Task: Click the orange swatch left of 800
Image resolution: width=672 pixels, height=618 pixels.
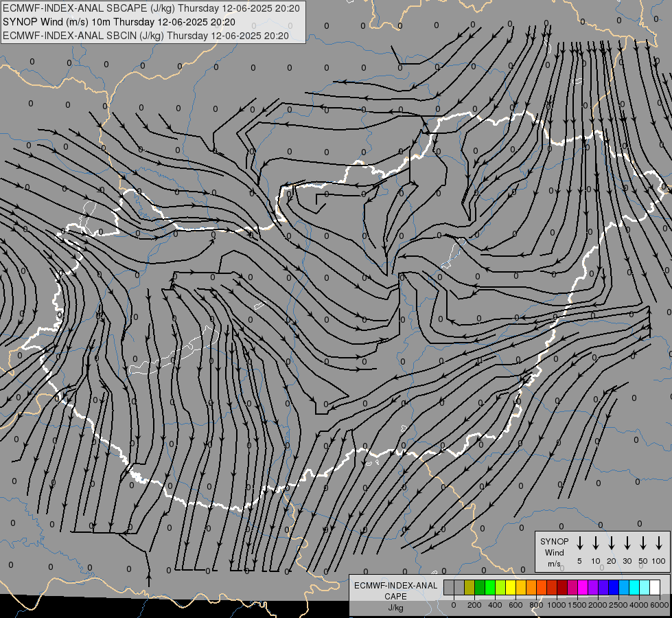Action: click(x=531, y=587)
